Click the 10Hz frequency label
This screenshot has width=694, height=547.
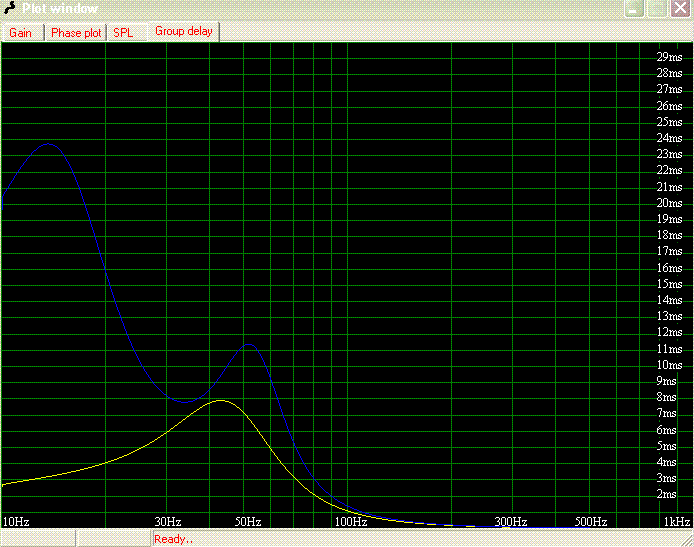[x=16, y=522]
